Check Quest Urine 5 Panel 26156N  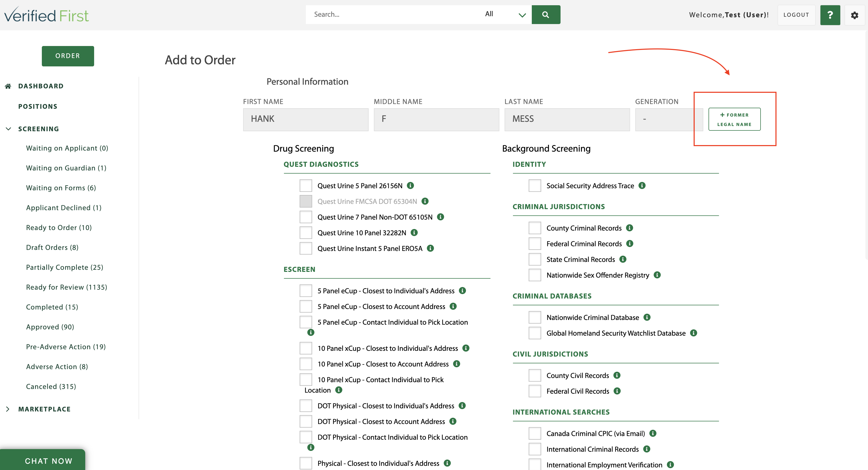click(306, 186)
